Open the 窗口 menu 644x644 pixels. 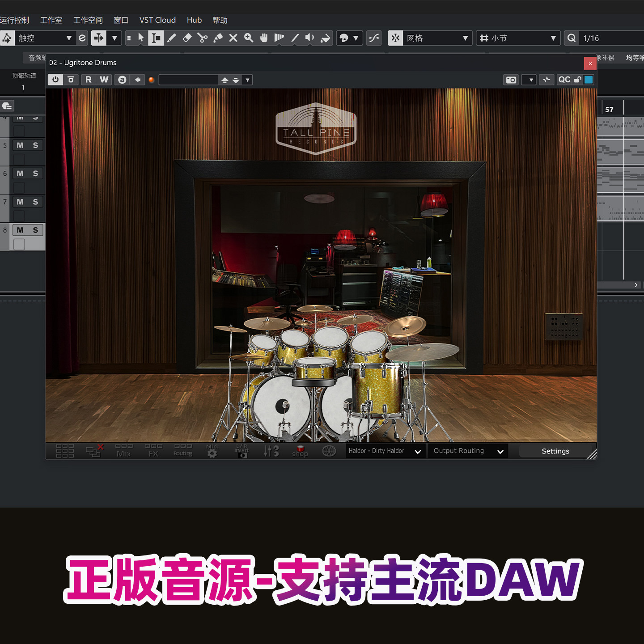[121, 20]
